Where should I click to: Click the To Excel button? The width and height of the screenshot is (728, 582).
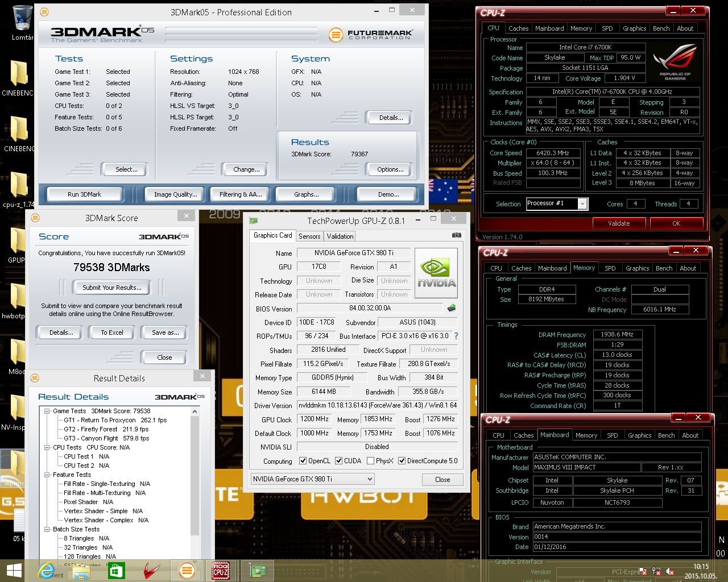pos(112,332)
